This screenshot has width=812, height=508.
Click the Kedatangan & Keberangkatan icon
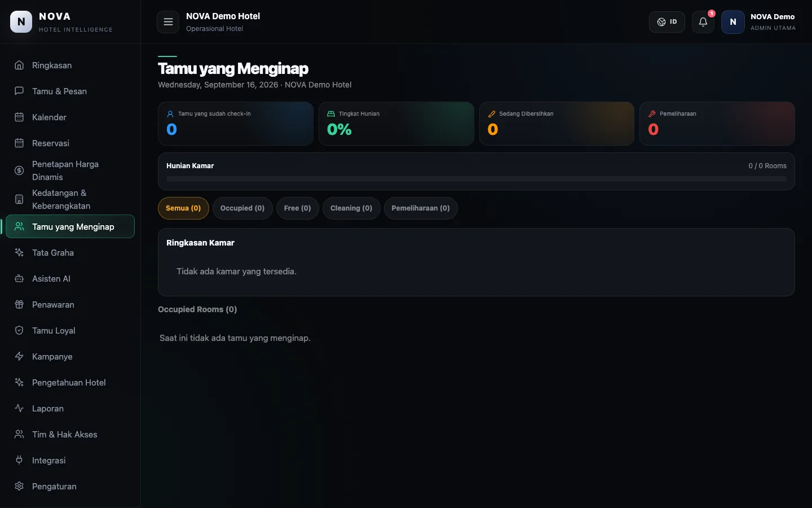[19, 199]
